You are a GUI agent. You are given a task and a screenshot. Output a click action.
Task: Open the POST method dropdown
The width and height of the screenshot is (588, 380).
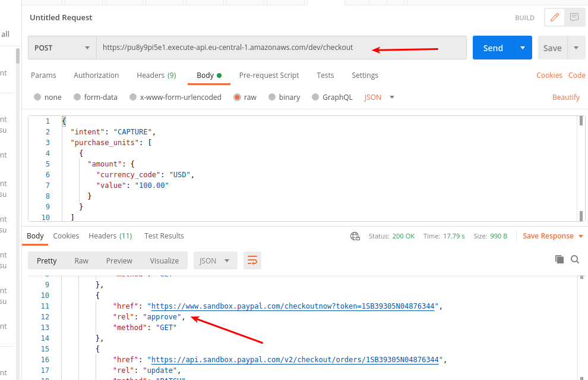(x=62, y=48)
